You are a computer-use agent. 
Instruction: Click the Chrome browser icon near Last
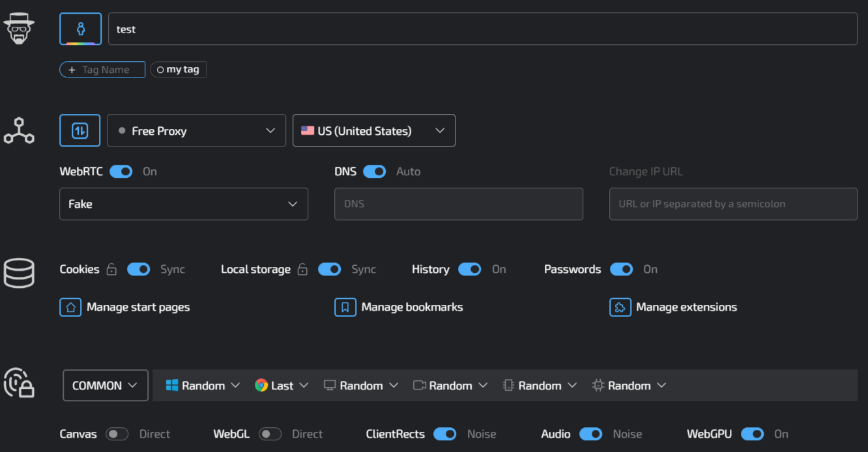pos(261,385)
